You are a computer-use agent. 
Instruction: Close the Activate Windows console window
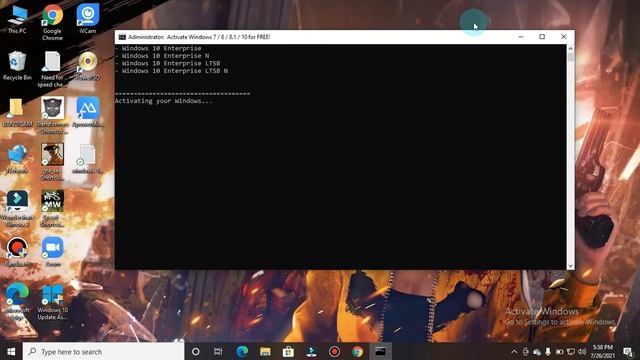[x=564, y=37]
